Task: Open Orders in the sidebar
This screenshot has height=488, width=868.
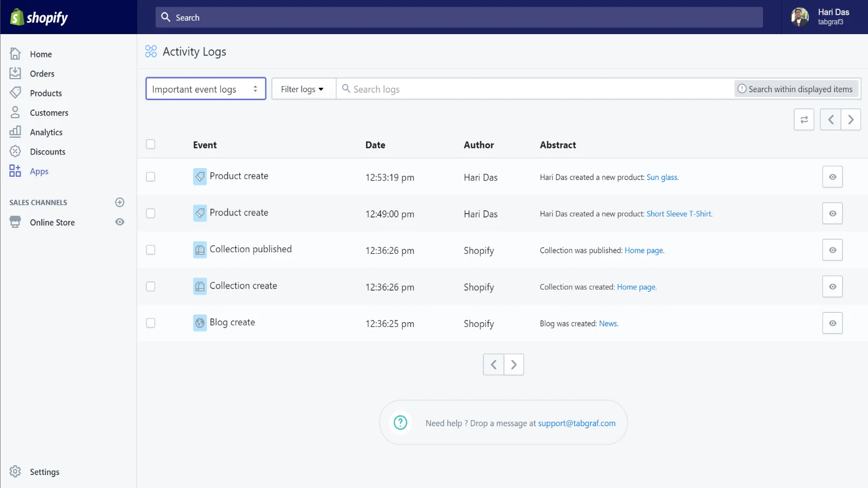Action: tap(42, 74)
